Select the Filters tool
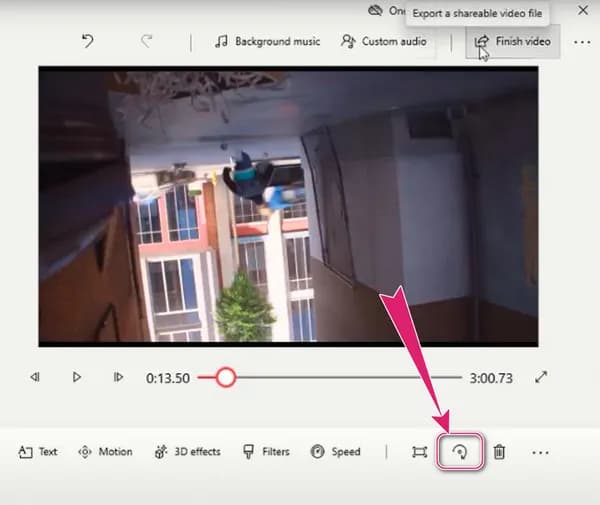 (x=266, y=452)
